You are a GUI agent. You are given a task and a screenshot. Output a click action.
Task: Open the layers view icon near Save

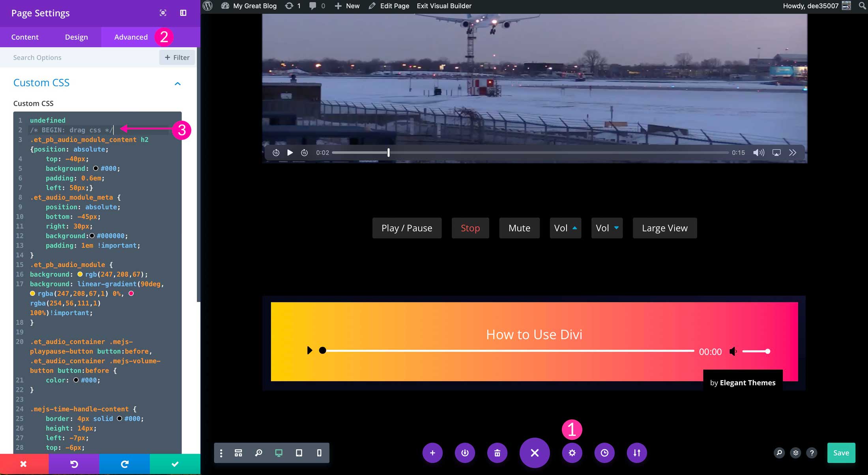(795, 453)
